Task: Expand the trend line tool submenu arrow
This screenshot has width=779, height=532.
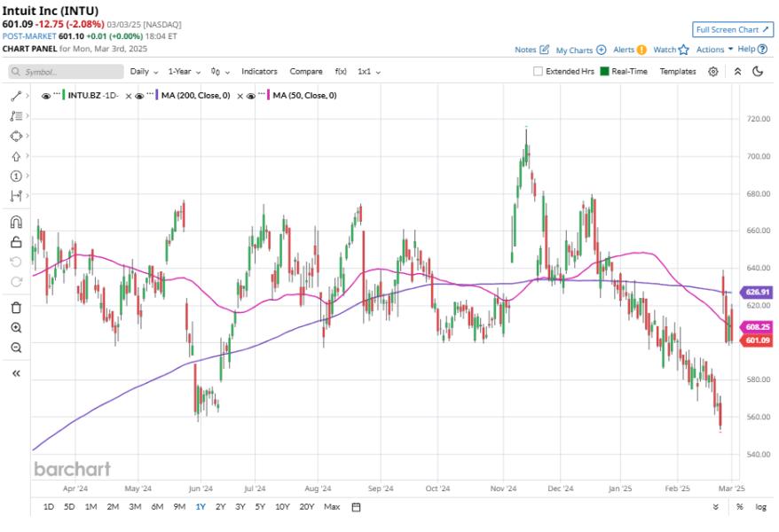Action: click(x=28, y=96)
